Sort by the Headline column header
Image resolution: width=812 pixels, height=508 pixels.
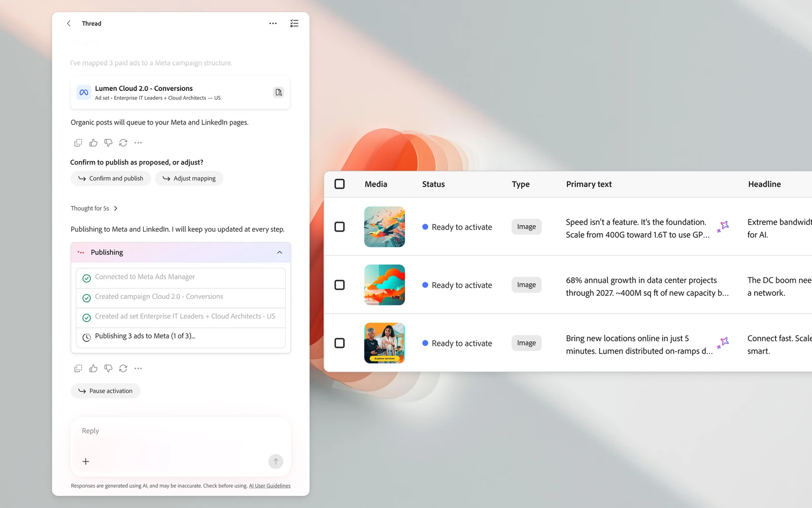(764, 184)
